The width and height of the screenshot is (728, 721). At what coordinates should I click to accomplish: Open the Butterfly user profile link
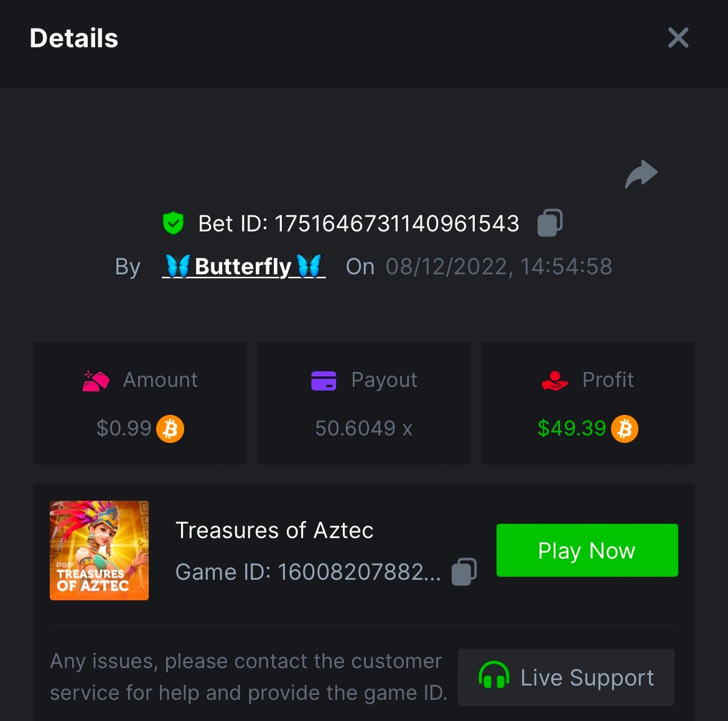(x=243, y=266)
